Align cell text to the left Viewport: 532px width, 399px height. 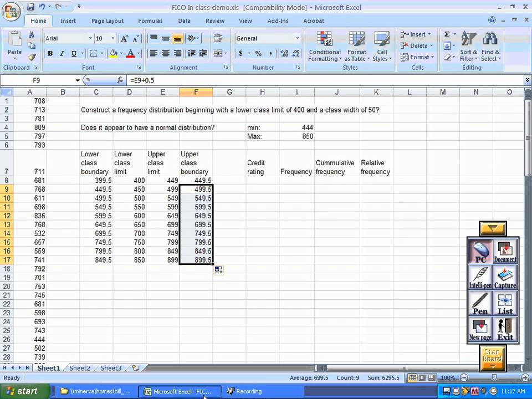pyautogui.click(x=154, y=54)
